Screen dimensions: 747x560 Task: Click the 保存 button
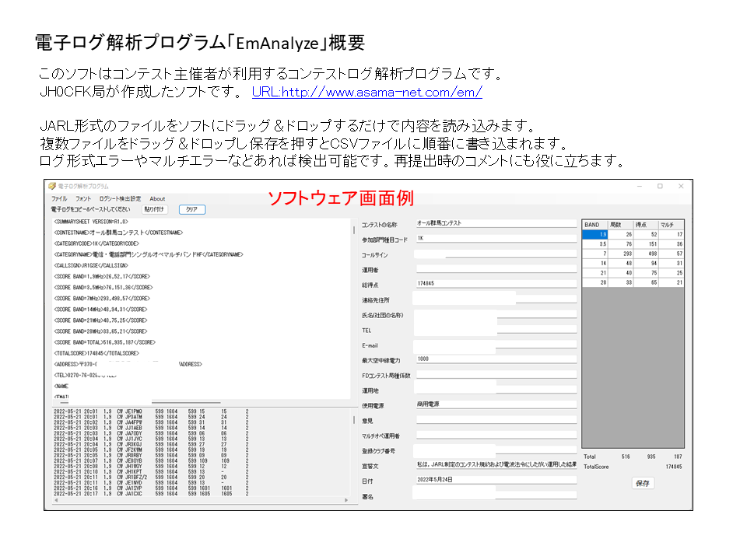643,483
